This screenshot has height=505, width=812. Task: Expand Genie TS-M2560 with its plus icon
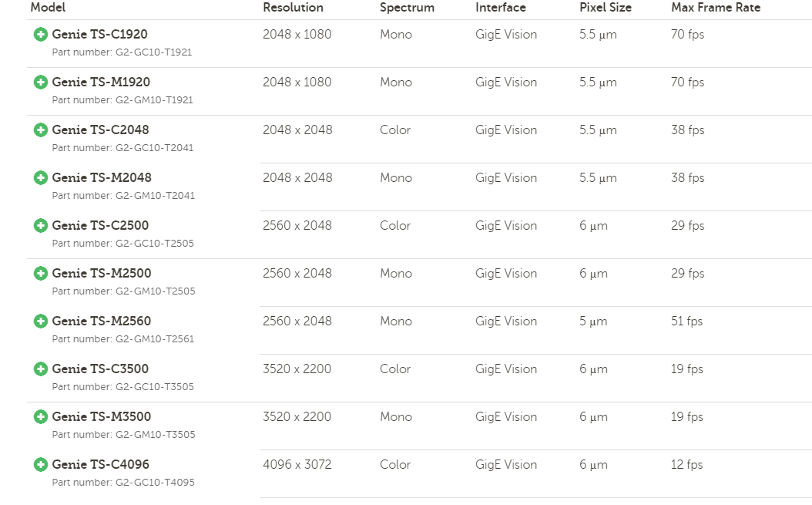(41, 322)
